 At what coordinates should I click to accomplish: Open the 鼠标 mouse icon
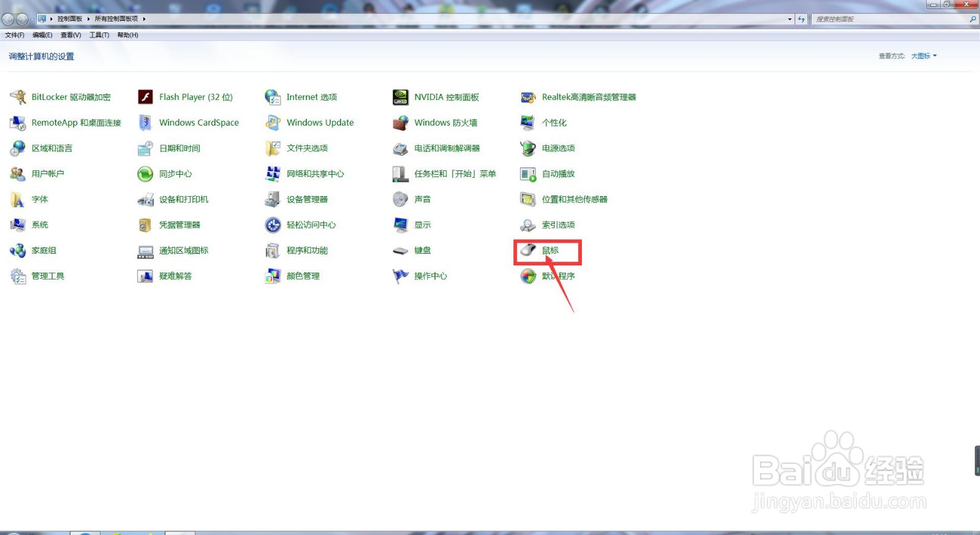[528, 250]
